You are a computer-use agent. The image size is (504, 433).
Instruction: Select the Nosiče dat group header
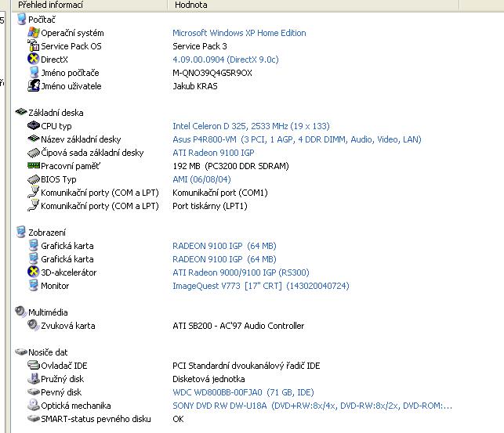47,352
